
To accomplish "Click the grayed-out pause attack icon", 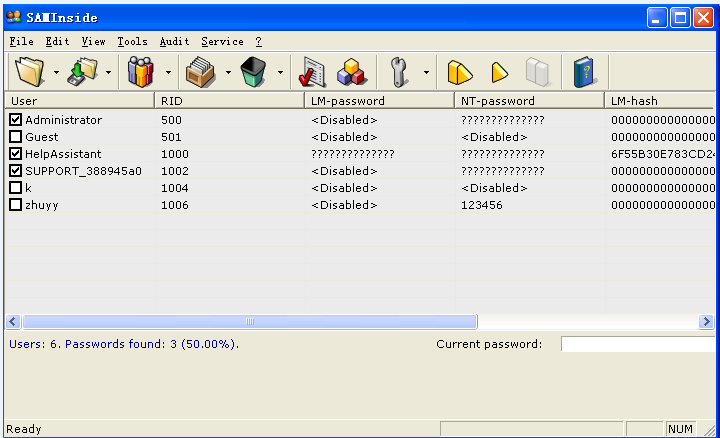I will (x=538, y=72).
